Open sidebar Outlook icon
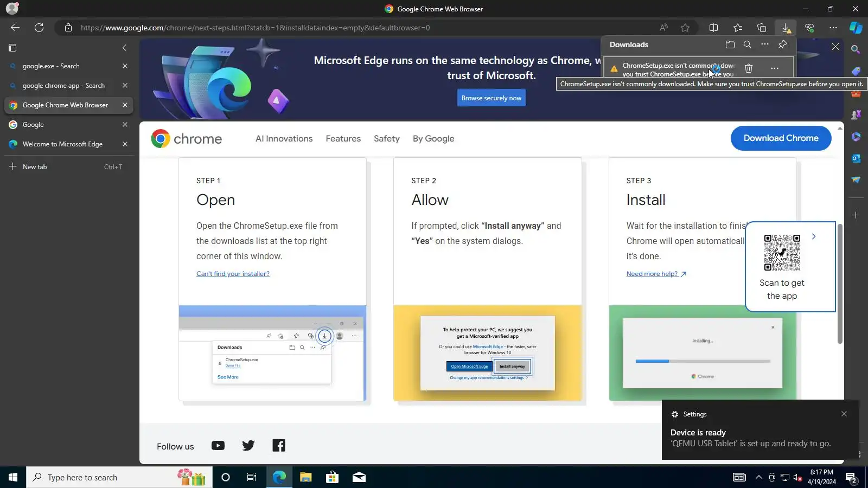Screen dimensions: 868x488 tap(856, 158)
